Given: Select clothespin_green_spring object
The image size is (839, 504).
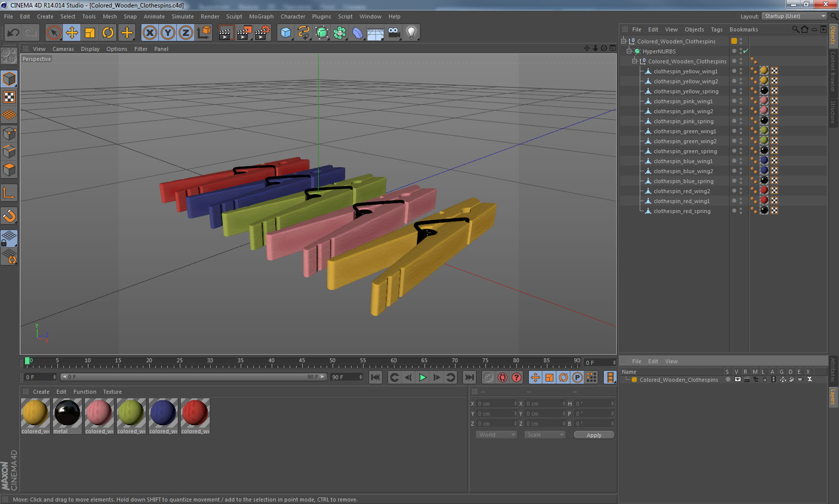Looking at the screenshot, I should click(685, 151).
